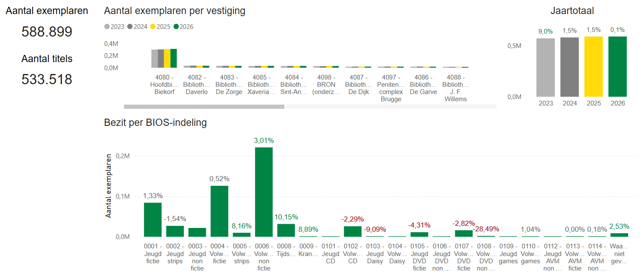This screenshot has height=276, width=644.
Task: Click the 0002 Jeugd strips bar
Action: click(x=175, y=231)
